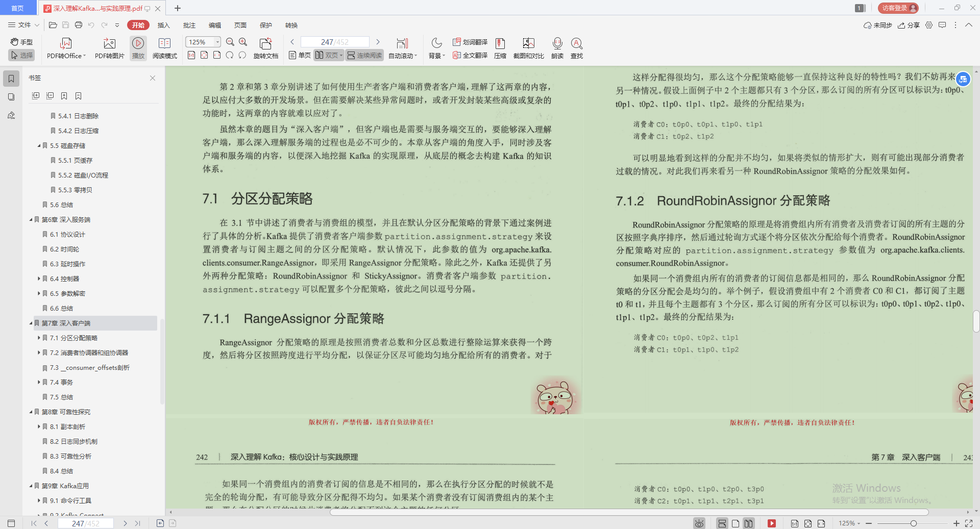Click the 全文翻译 full-text translation icon
980x529 pixels.
pyautogui.click(x=469, y=55)
